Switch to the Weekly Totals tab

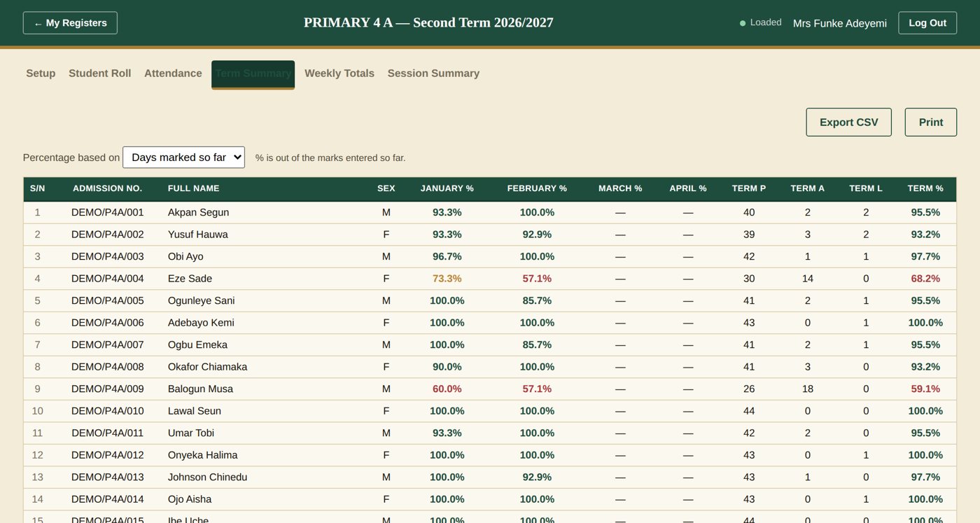[x=339, y=74]
